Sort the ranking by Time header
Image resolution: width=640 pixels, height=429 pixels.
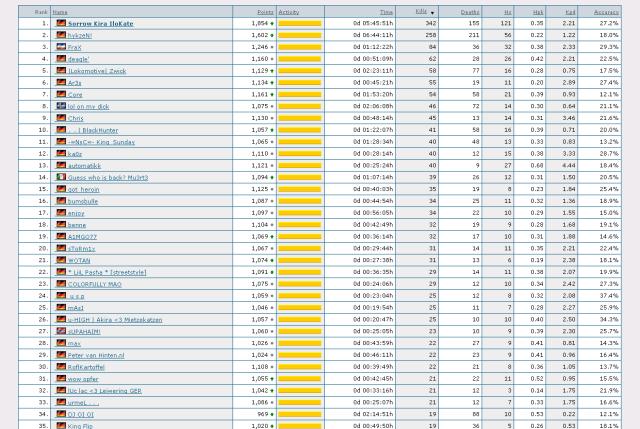386,11
